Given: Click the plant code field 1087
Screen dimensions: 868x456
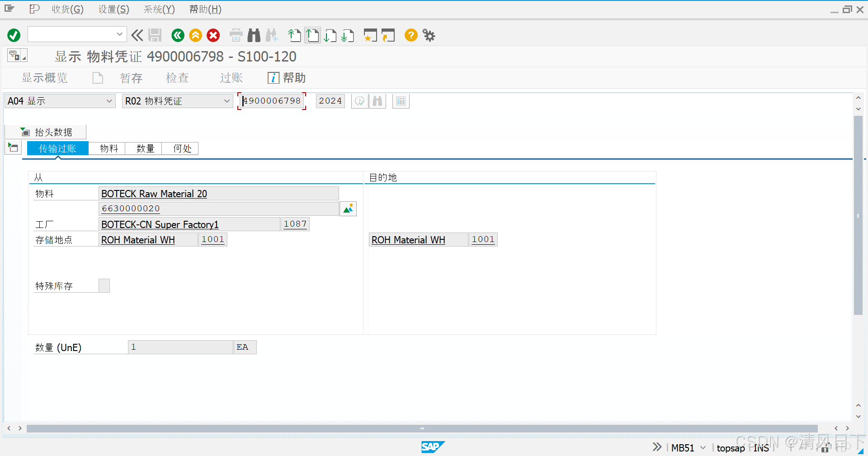Looking at the screenshot, I should pos(295,224).
